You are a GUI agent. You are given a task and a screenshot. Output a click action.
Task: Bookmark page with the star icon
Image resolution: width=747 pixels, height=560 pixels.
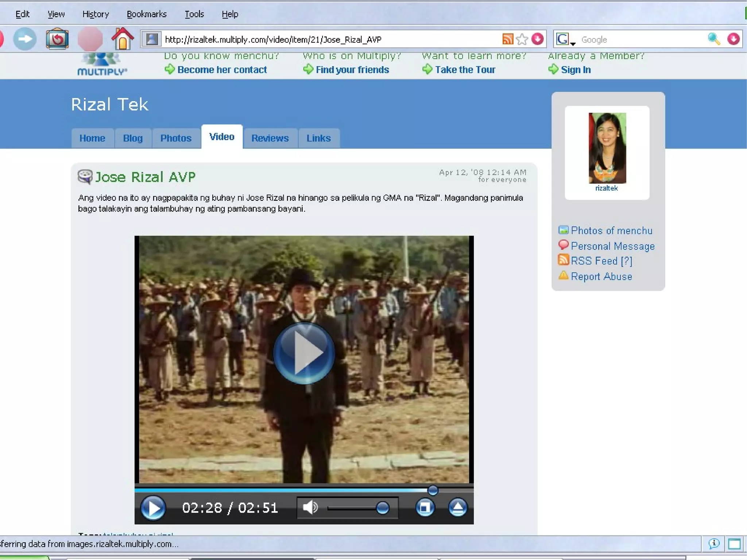tap(522, 39)
